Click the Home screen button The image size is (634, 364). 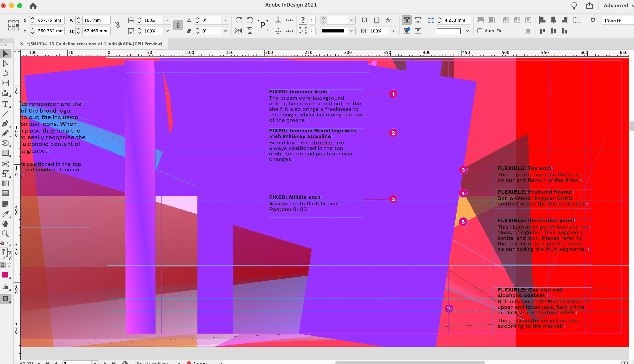point(33,6)
